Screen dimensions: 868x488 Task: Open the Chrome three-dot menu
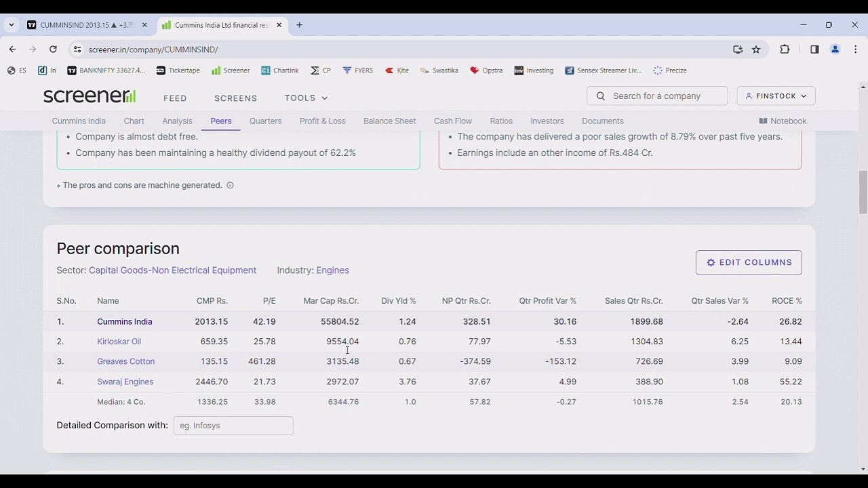coord(855,49)
